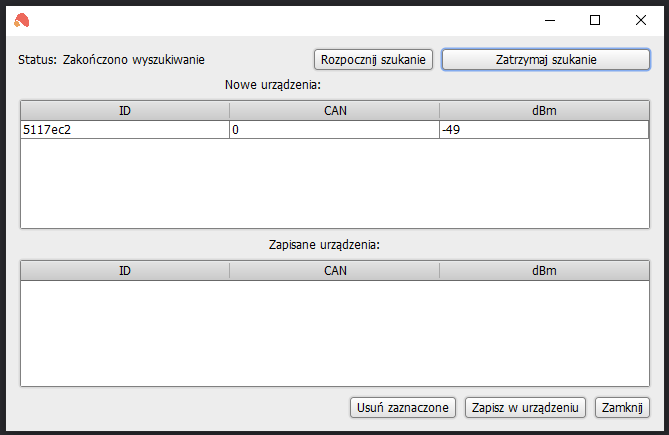Delete selected using Usuń zaznaczone

[x=403, y=408]
